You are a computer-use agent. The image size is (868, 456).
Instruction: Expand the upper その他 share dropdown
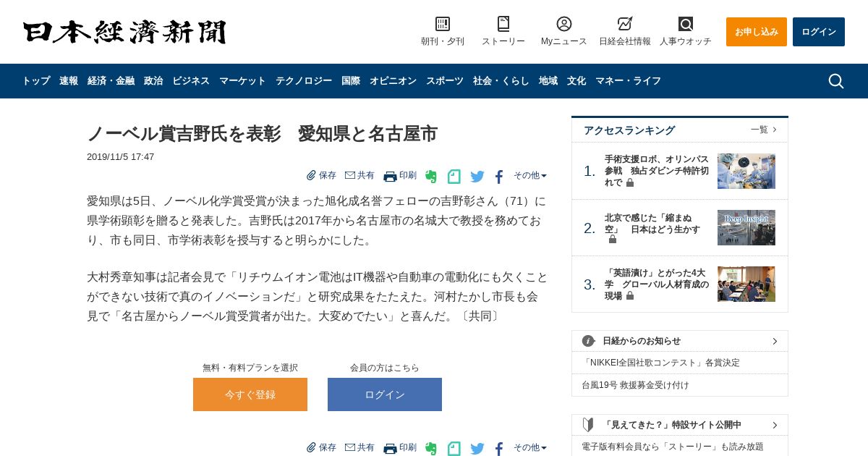(x=530, y=175)
